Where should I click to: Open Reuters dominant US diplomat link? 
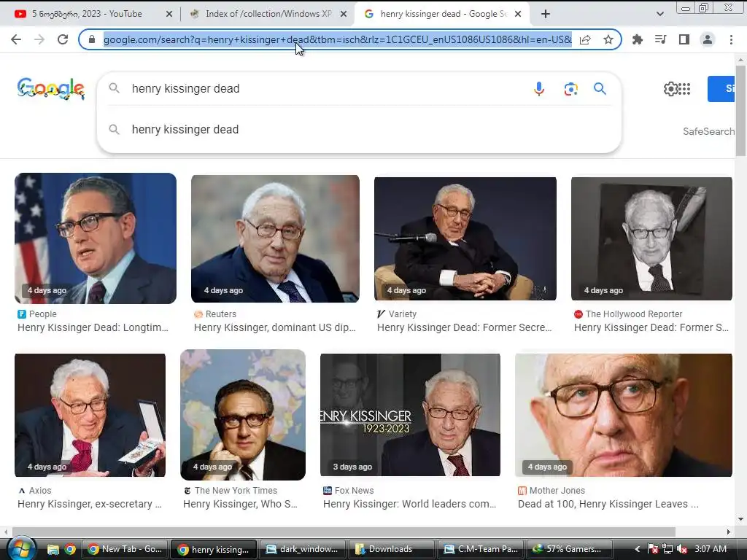pos(275,327)
